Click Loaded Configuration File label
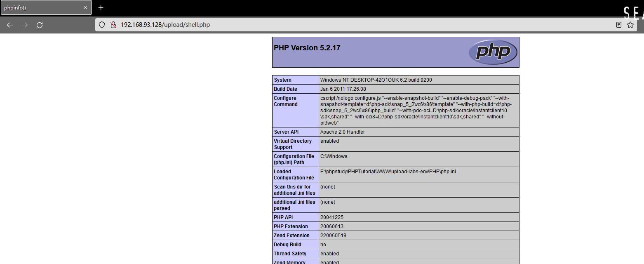Viewport: 644px width, 264px height. point(294,174)
